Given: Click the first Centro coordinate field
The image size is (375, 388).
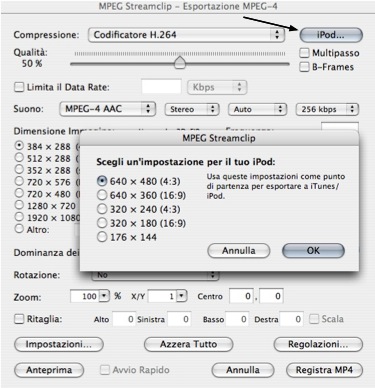Looking at the screenshot, I should coord(242,296).
